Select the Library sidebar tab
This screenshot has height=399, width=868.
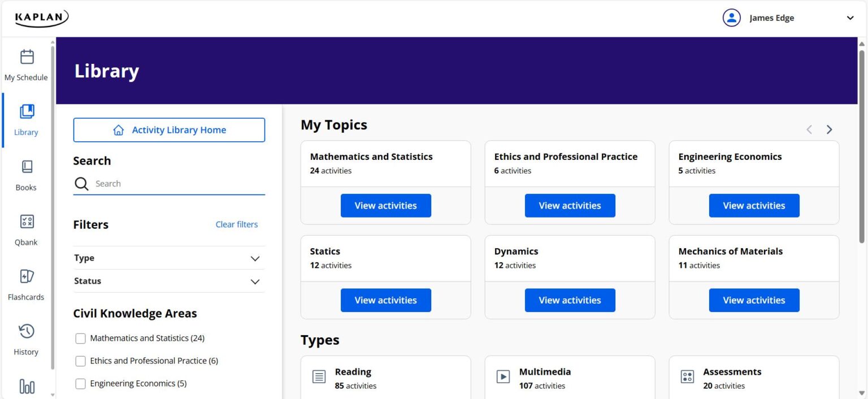[x=27, y=120]
